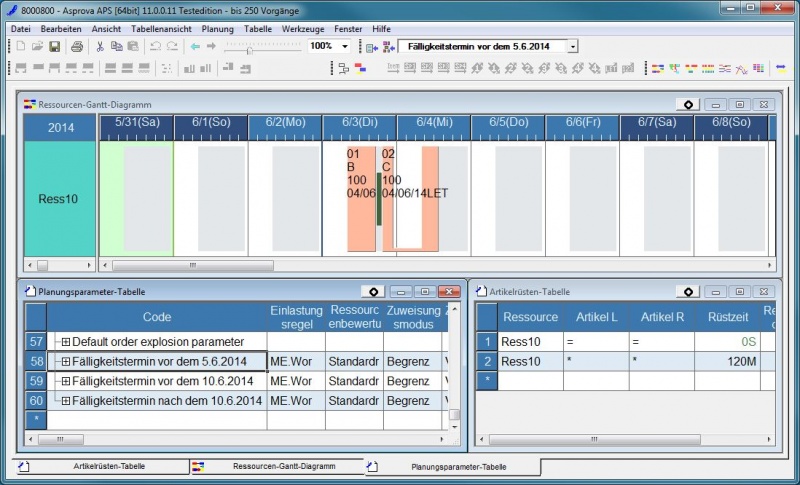Click the Copy icon in toolbar
800x485 pixels.
pyautogui.click(x=117, y=47)
